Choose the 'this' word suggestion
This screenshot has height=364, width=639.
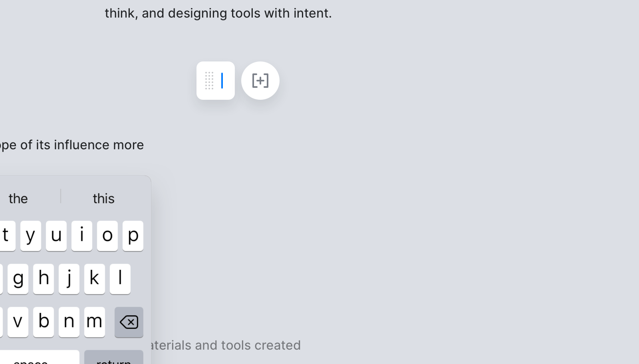tap(103, 198)
